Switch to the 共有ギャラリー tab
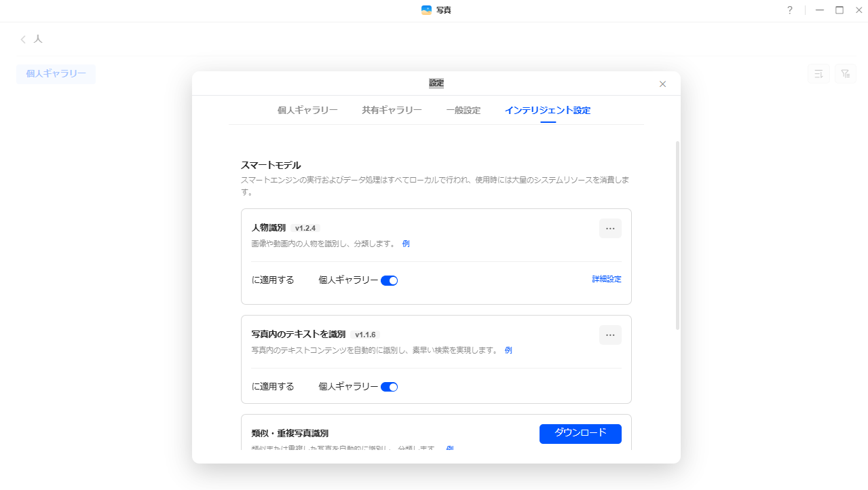Image resolution: width=868 pixels, height=490 pixels. click(x=392, y=111)
